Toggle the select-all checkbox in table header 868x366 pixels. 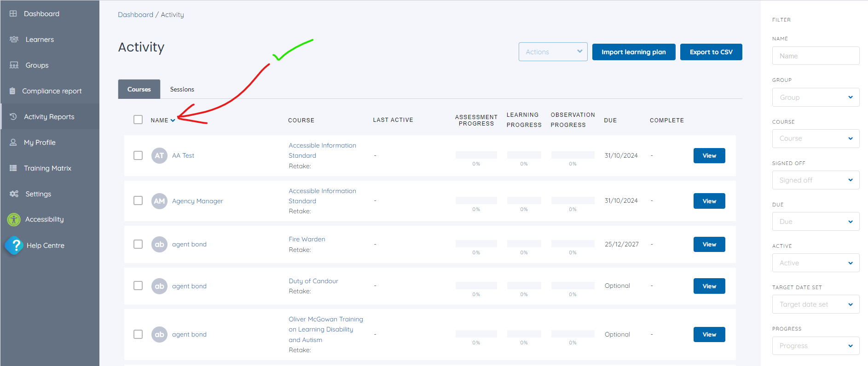pos(138,120)
